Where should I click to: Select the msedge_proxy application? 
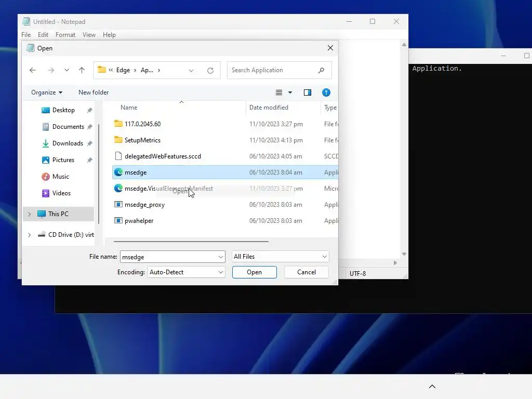click(x=144, y=205)
